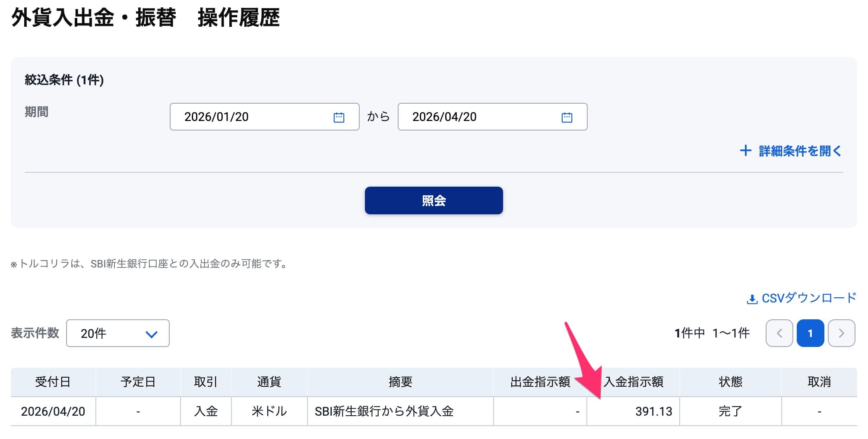
Task: Click the 照会 search button
Action: 434,200
